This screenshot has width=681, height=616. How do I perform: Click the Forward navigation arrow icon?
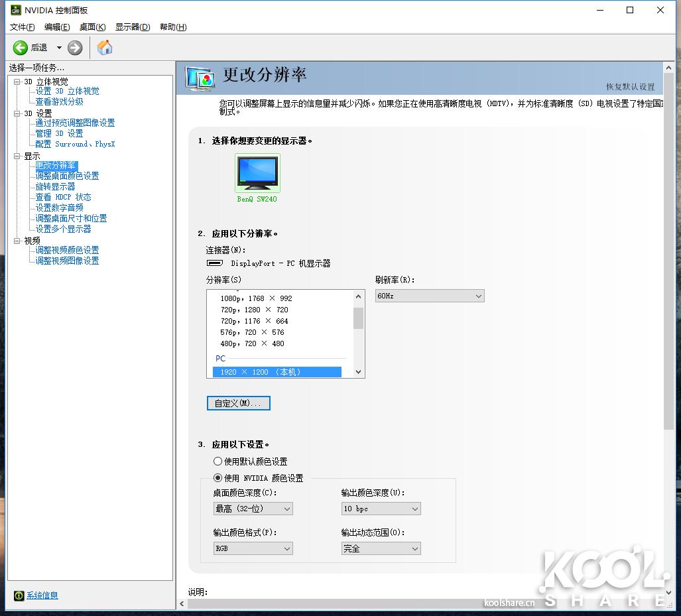(74, 47)
